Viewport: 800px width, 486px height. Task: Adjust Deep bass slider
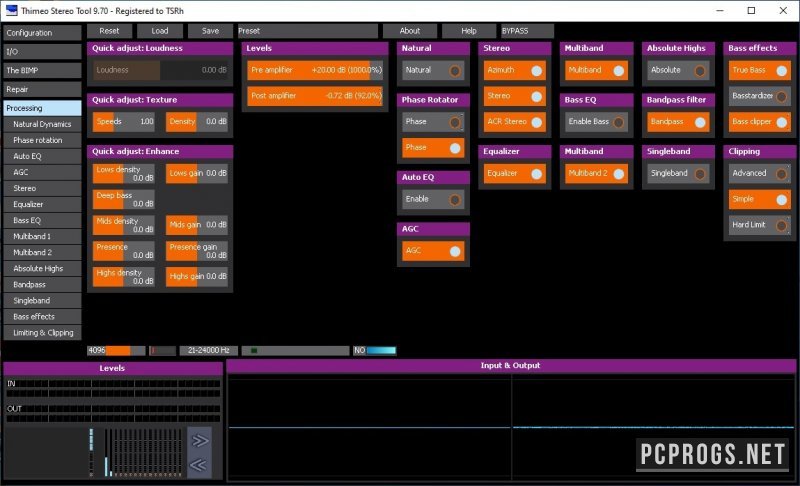(x=124, y=199)
